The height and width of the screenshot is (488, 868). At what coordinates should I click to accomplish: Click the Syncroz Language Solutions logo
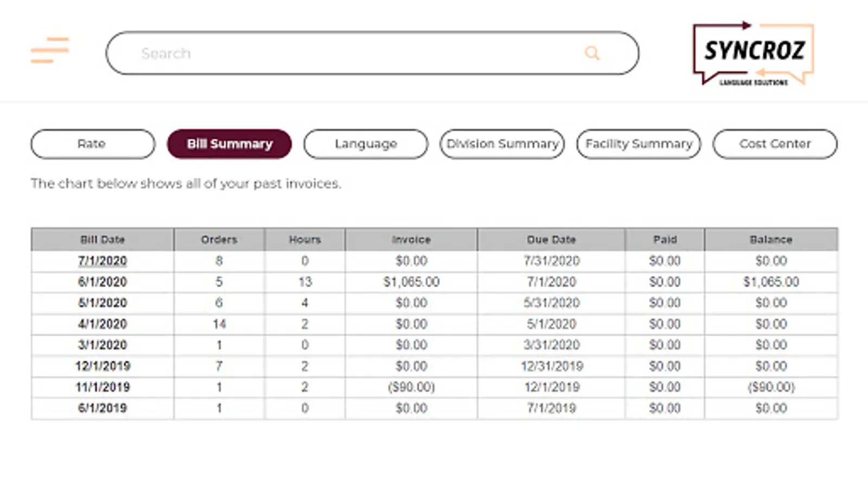point(753,54)
